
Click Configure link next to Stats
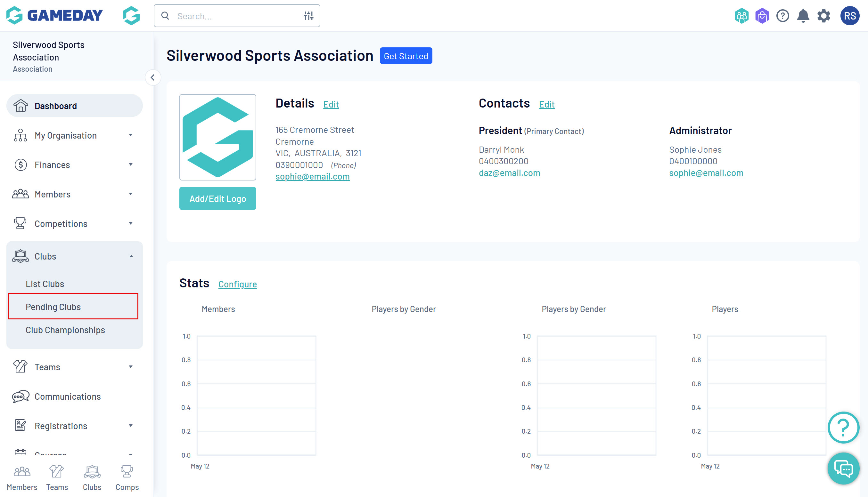(x=237, y=284)
